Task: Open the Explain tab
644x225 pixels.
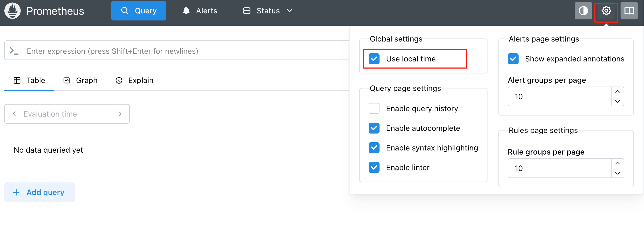Action: (134, 81)
